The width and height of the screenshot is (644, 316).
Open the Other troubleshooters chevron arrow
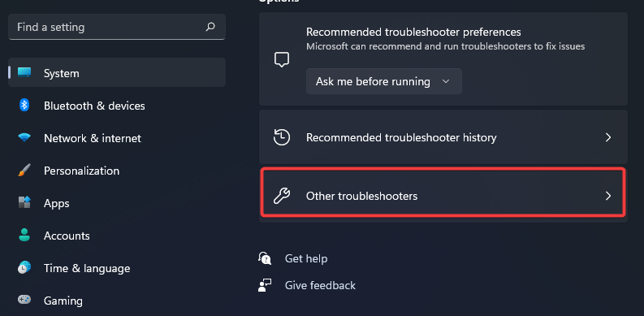608,196
